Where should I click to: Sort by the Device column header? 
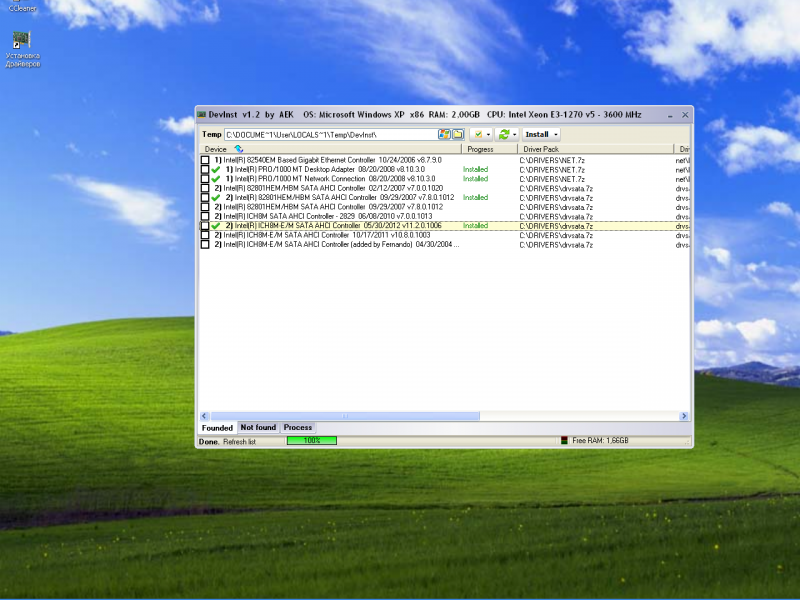(x=330, y=149)
